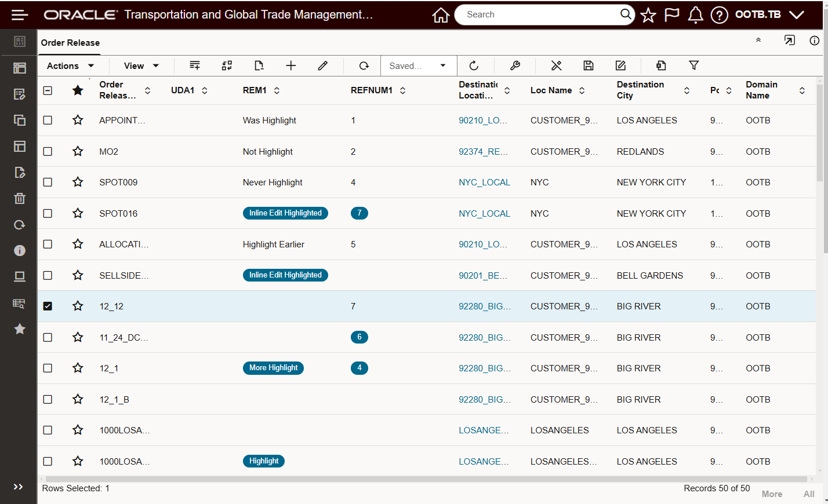
Task: Toggle the header select-all checkbox
Action: point(48,90)
